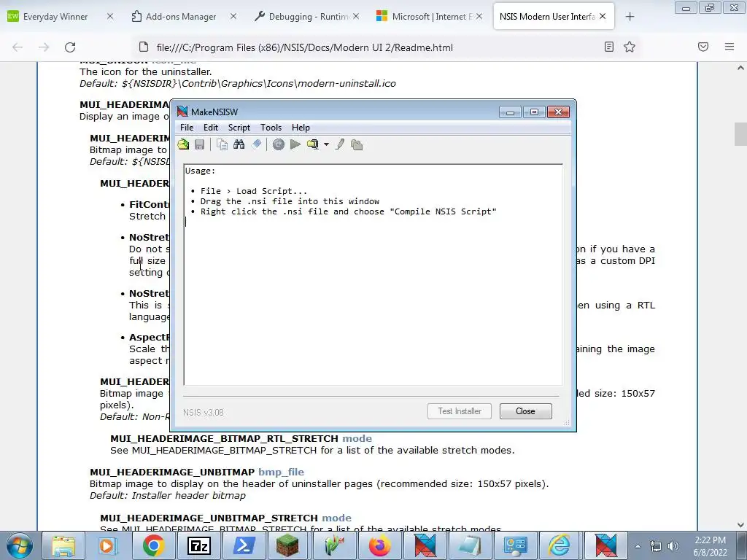This screenshot has width=747, height=560.
Task: Switch to the Everyday Winner browser tab
Action: click(55, 17)
